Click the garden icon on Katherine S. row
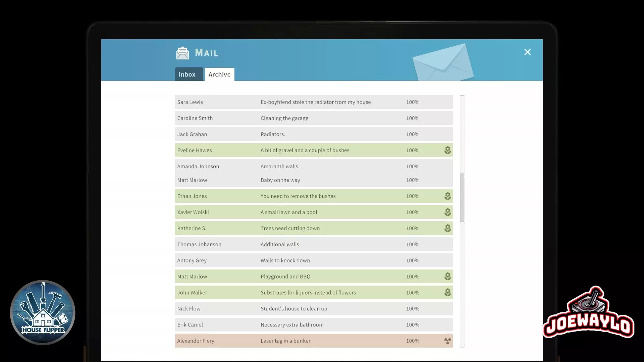The image size is (644, 362). (447, 228)
